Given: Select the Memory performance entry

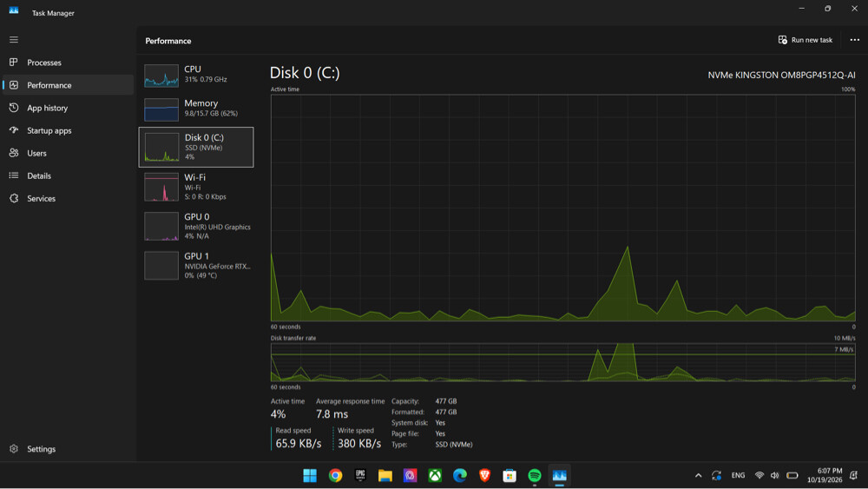Looking at the screenshot, I should click(196, 109).
